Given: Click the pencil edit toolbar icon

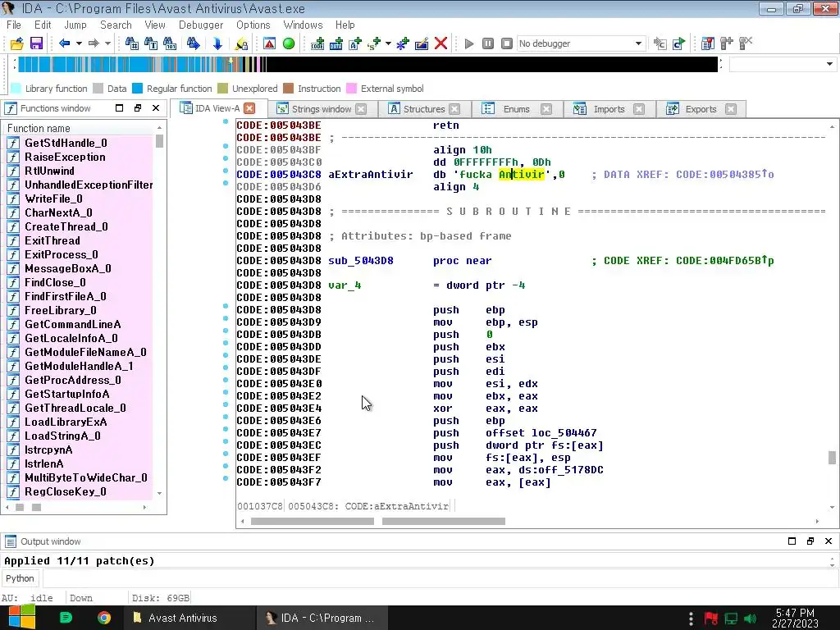Looking at the screenshot, I should coord(422,43).
